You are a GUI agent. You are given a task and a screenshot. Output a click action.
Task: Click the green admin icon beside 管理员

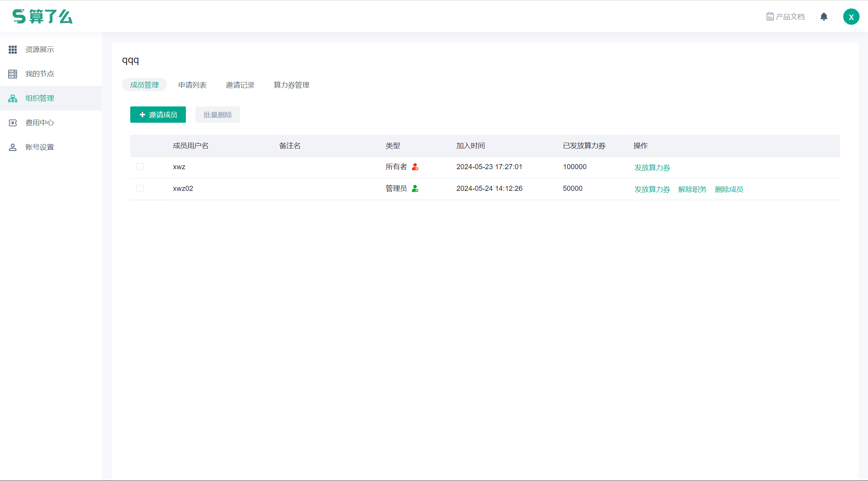click(x=415, y=188)
